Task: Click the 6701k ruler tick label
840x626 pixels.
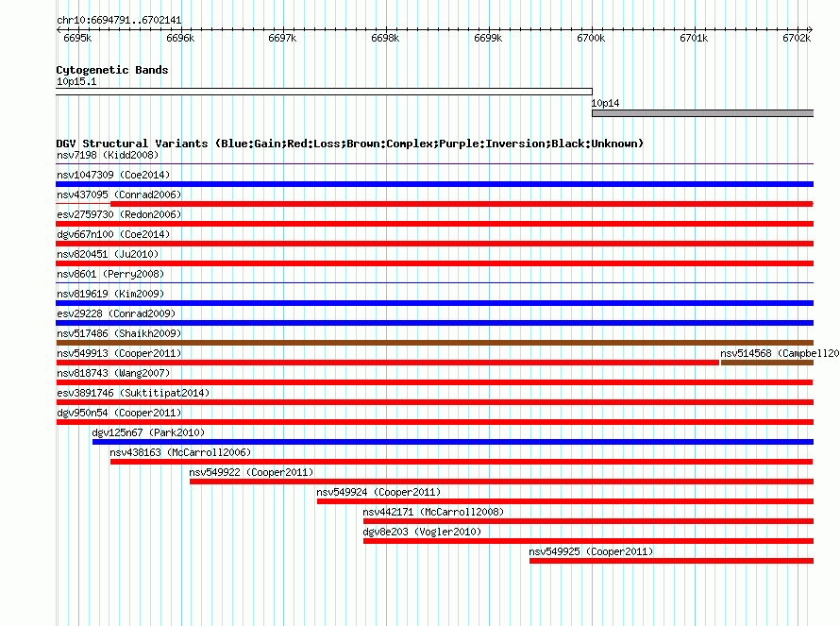Action: click(694, 38)
